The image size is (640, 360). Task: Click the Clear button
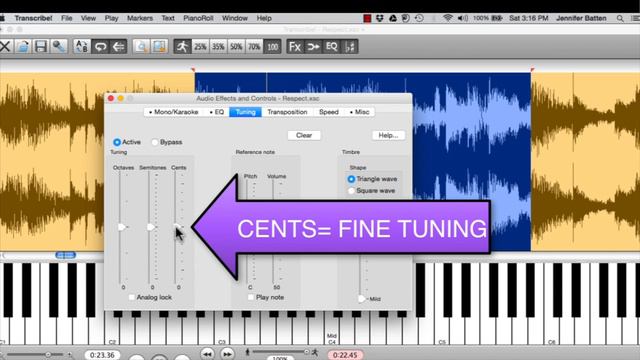tap(304, 135)
